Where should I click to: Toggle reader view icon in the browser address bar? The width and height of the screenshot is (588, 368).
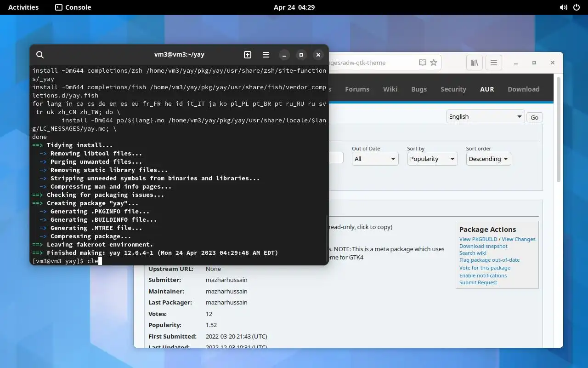[422, 63]
